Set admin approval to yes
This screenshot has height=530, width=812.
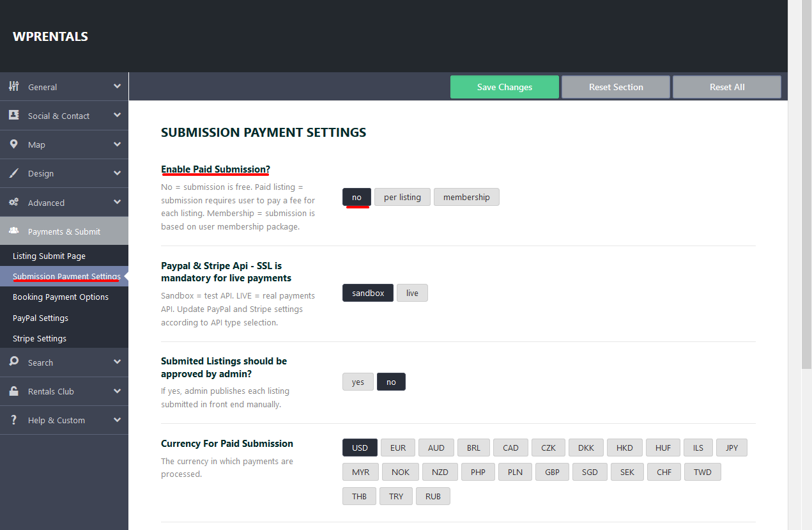pyautogui.click(x=358, y=382)
